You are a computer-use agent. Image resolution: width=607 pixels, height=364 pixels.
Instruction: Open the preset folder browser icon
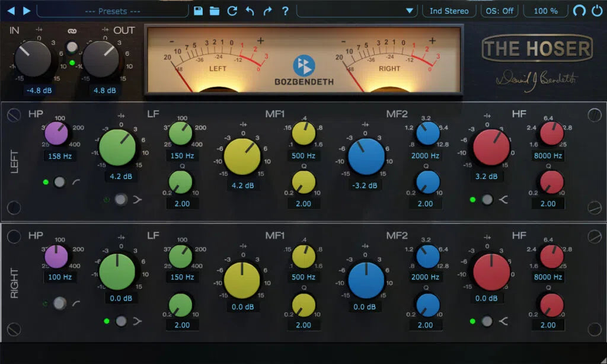click(215, 11)
